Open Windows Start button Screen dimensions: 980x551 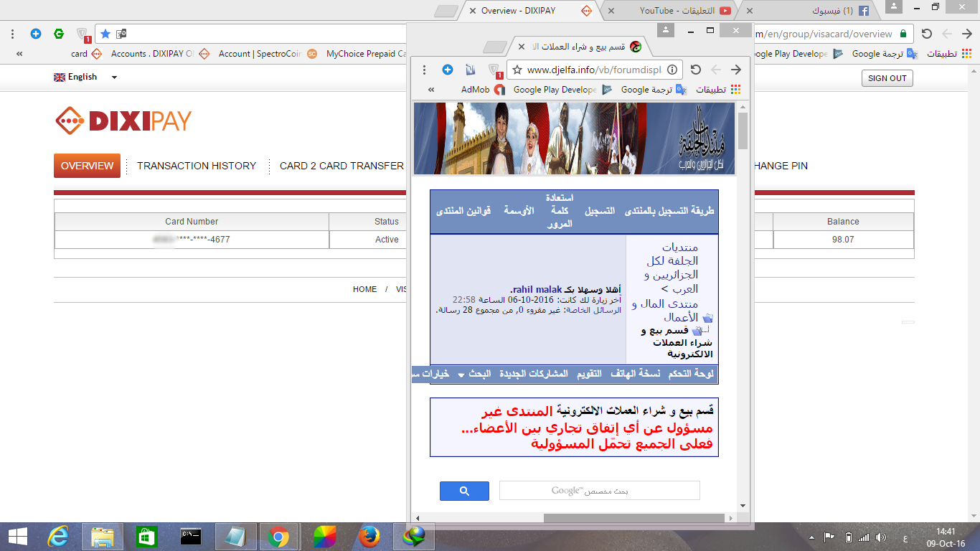[x=18, y=536]
